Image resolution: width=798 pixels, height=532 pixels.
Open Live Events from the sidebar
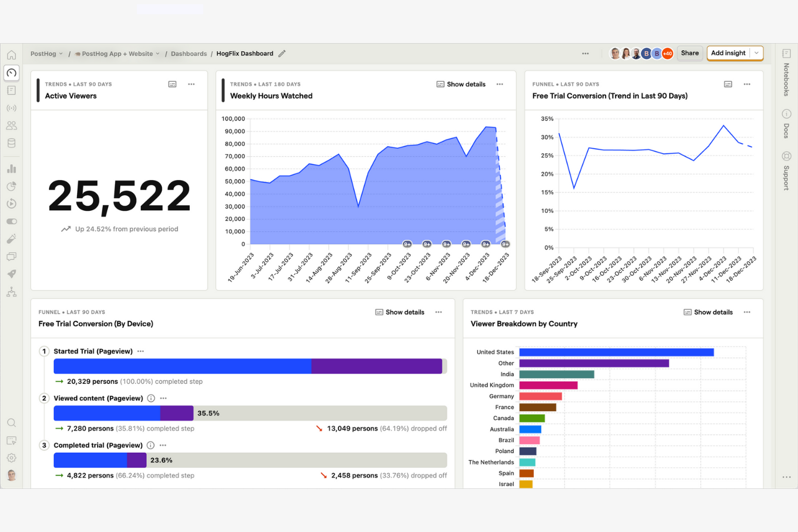(x=11, y=108)
